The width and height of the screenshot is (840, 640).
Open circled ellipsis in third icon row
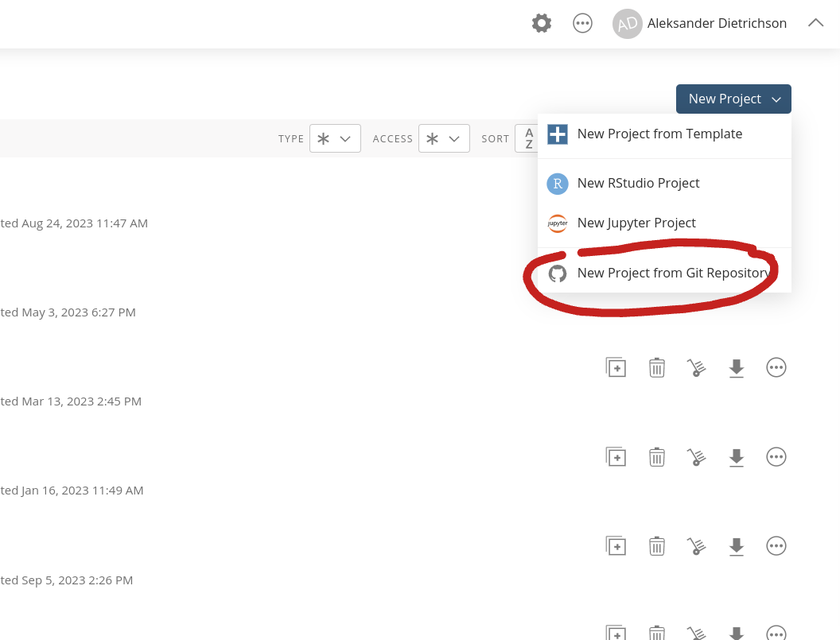click(776, 545)
